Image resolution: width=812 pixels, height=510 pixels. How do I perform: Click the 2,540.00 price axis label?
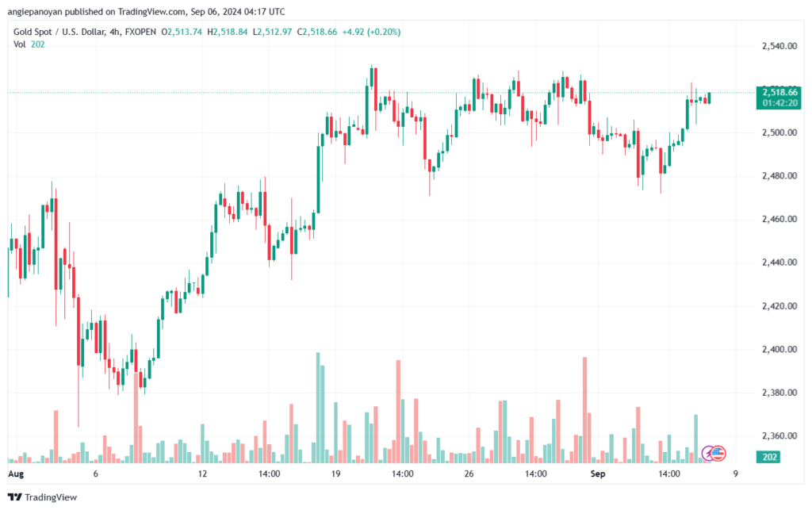point(778,46)
